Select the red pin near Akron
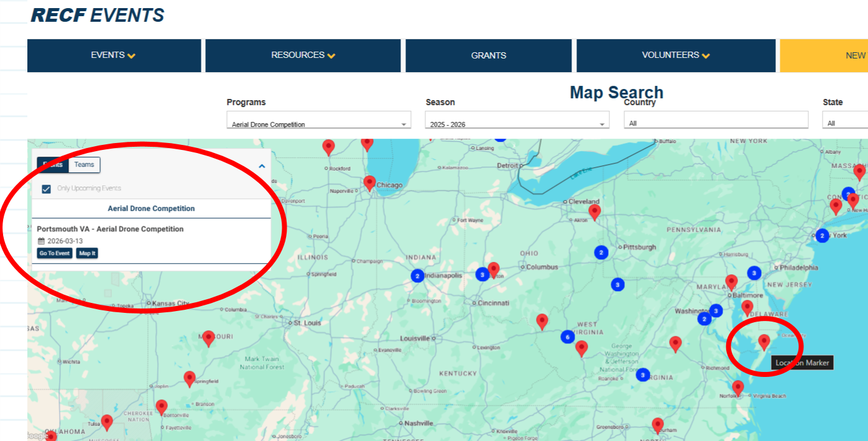 (594, 211)
